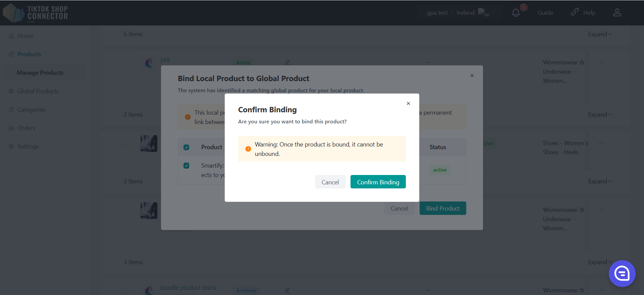Cancel the Confirm Binding dialog
The width and height of the screenshot is (644, 295).
(330, 182)
